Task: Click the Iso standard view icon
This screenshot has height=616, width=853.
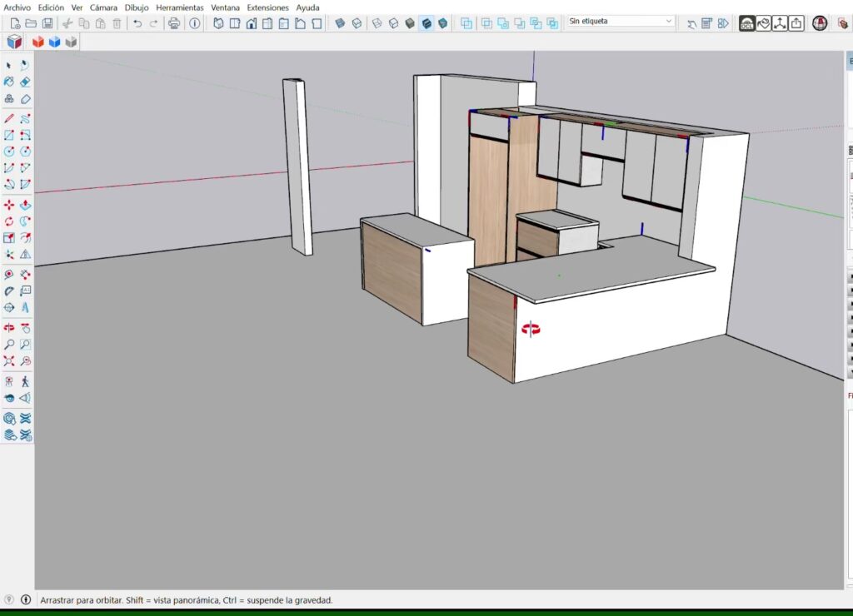Action: [x=218, y=23]
